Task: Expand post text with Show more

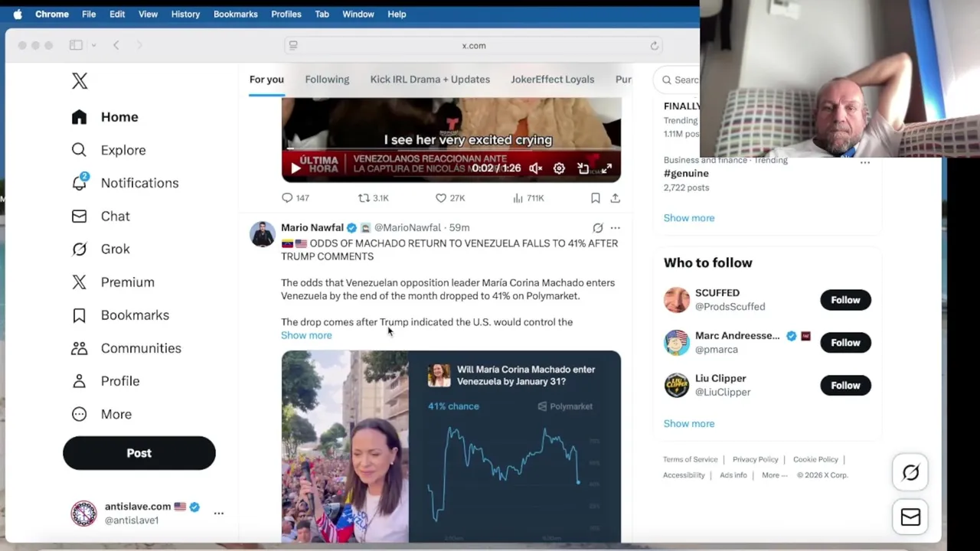Action: (306, 335)
